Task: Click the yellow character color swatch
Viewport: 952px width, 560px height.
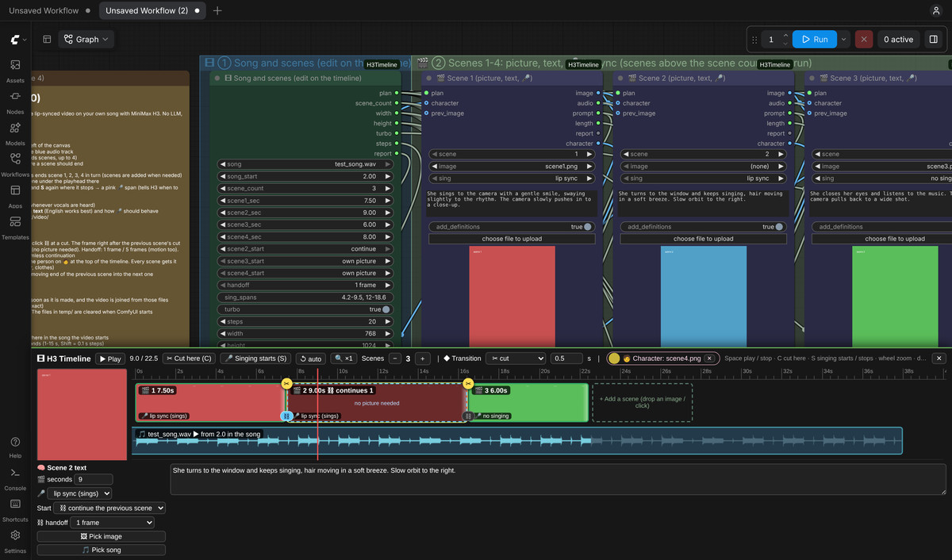Action: 614,359
